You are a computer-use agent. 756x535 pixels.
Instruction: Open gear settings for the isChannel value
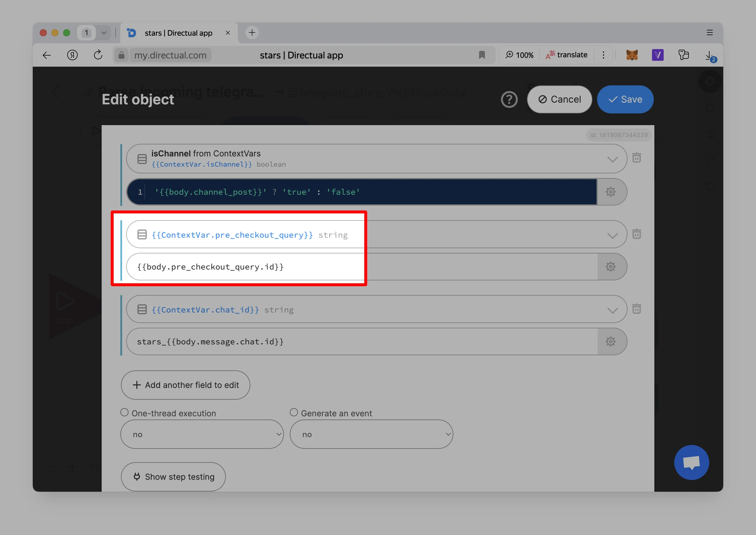(610, 192)
